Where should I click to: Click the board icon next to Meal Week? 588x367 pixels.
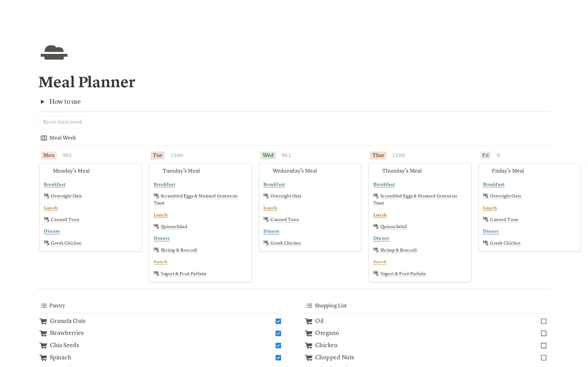(x=43, y=138)
